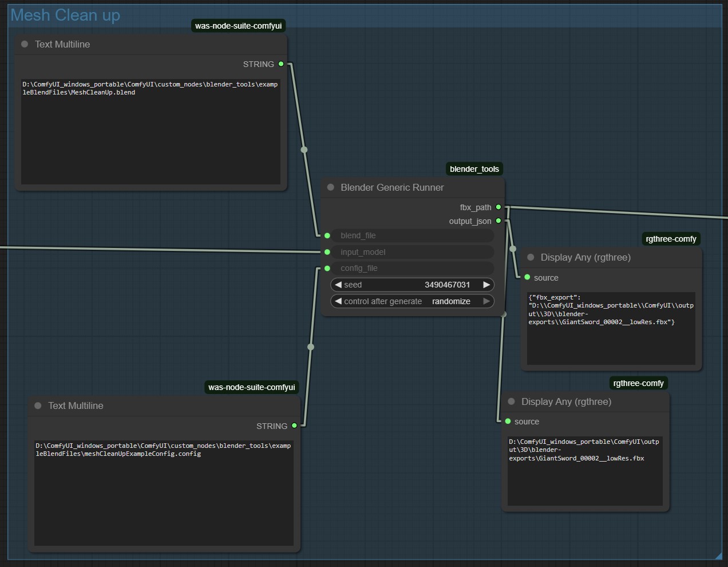Click the blend_file input port
728x567 pixels.
coord(327,235)
